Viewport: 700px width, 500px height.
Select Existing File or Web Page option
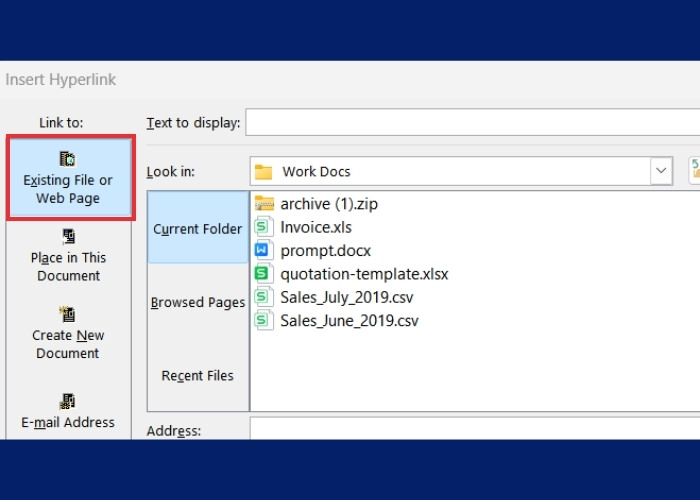point(68,179)
